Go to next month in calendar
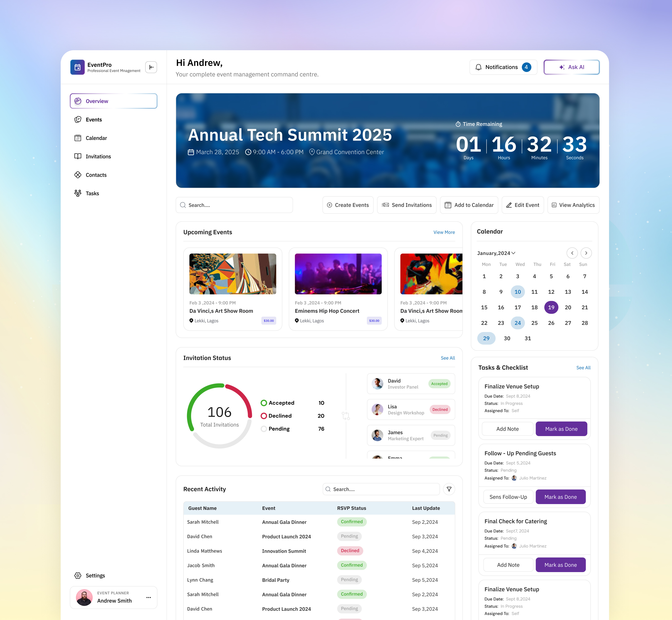The width and height of the screenshot is (672, 620). [x=586, y=253]
